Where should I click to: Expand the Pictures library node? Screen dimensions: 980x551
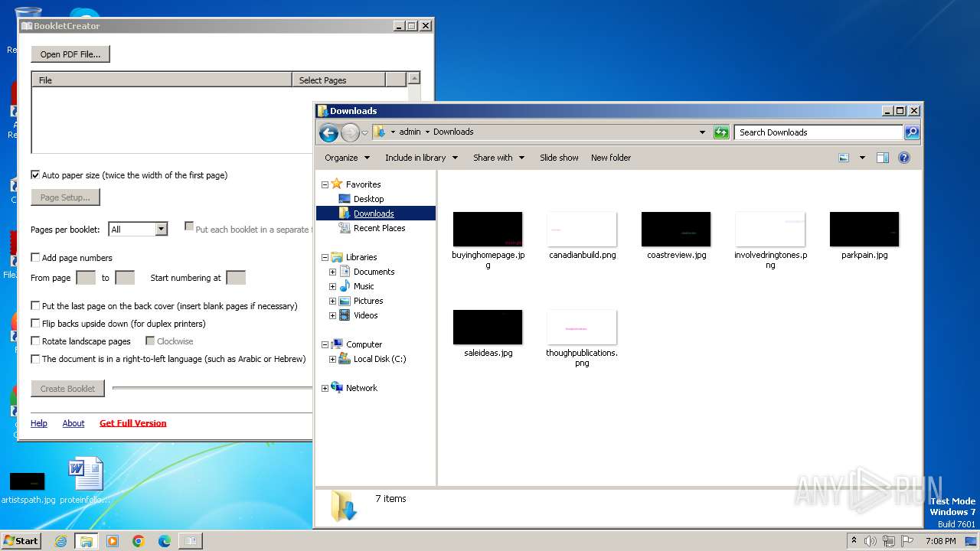332,301
